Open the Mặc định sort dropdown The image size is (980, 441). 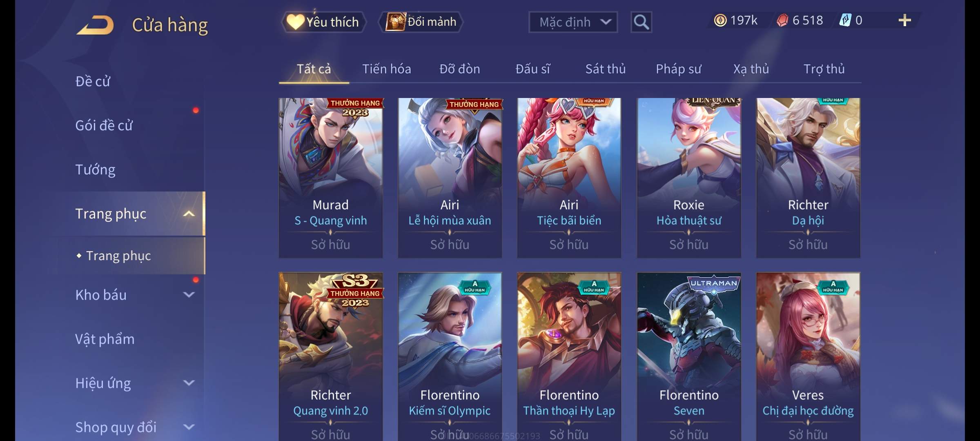(x=573, y=22)
